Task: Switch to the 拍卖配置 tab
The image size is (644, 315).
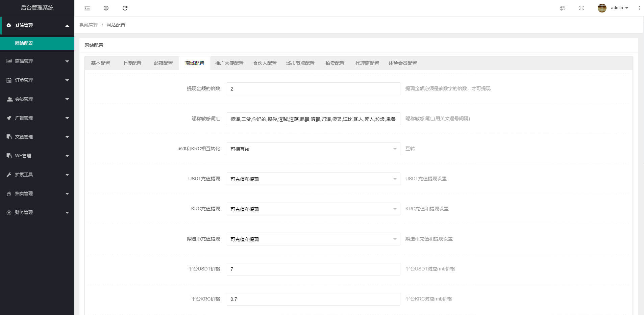Action: (x=335, y=63)
